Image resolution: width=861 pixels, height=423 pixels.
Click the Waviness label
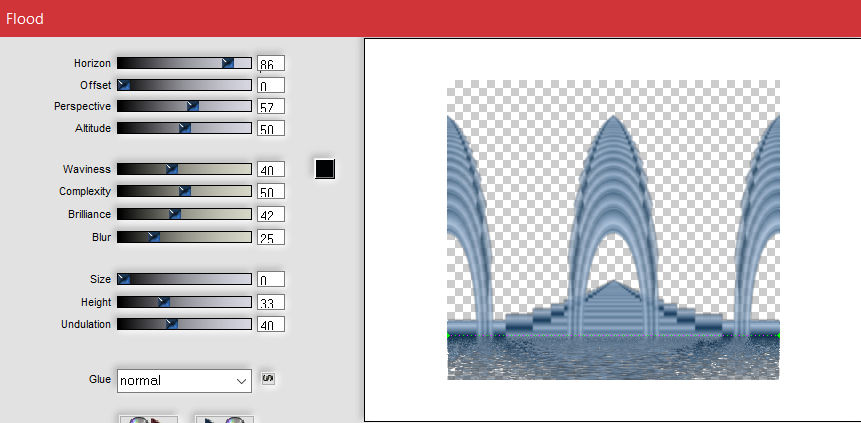87,169
